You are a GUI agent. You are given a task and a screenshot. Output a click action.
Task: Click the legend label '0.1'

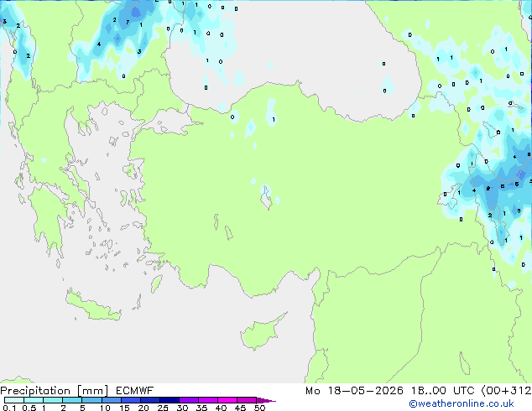[9, 408]
